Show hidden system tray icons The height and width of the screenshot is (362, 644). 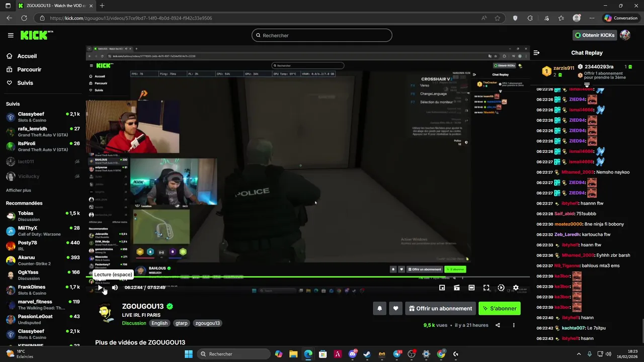pyautogui.click(x=579, y=354)
